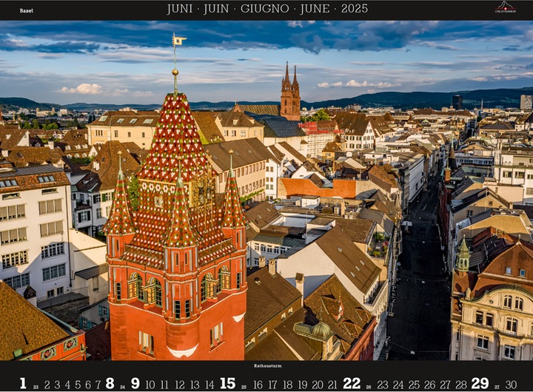Click the green dome on the corner building

click(321, 329)
